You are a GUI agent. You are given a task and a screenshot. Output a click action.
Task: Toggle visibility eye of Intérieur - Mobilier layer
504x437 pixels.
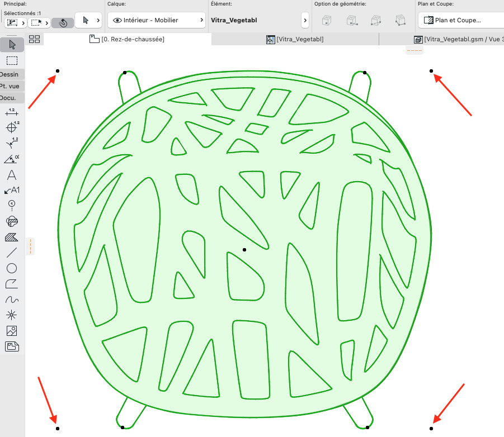point(117,20)
